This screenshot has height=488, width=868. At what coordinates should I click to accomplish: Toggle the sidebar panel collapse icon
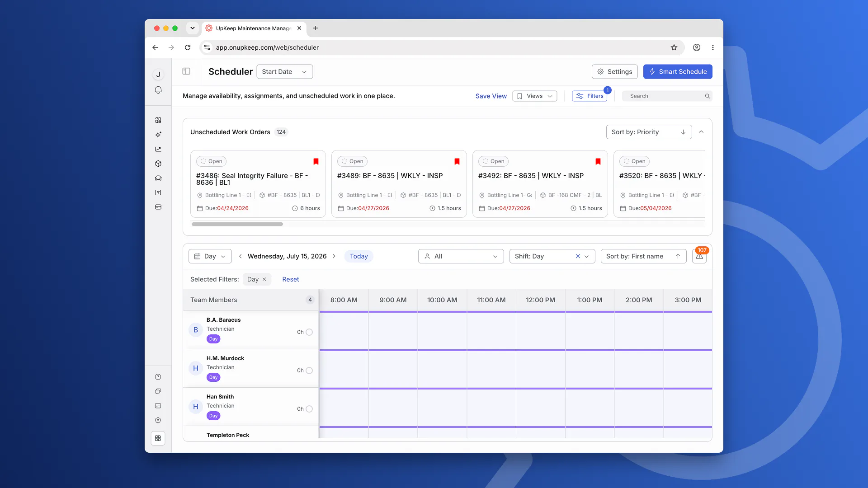coord(186,71)
